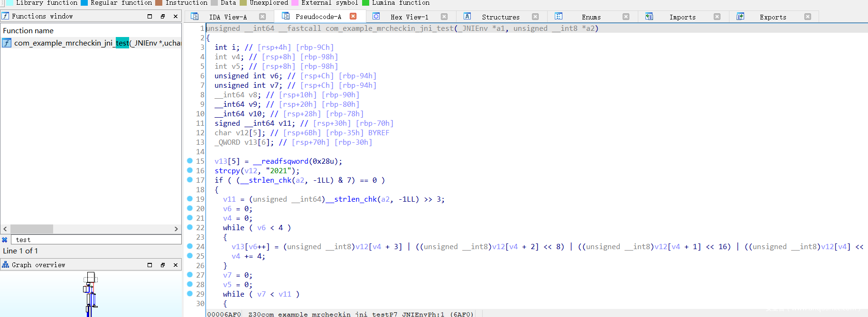
Task: Click the Imports tab icon
Action: (x=649, y=17)
